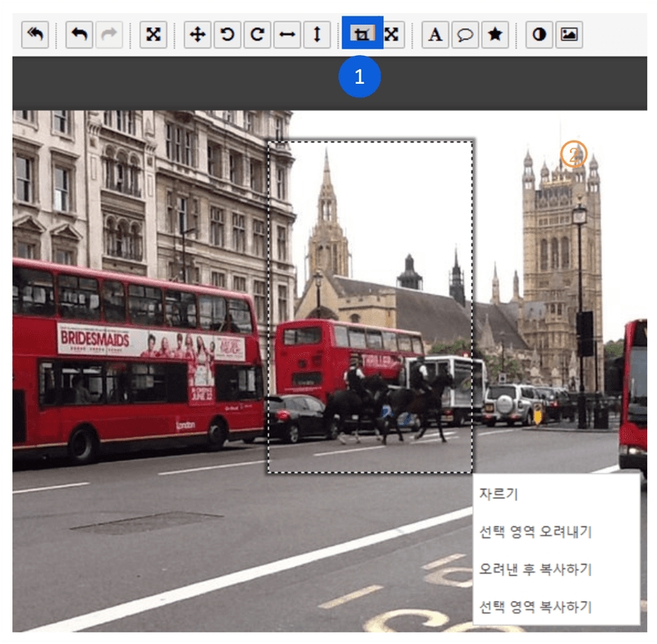Image resolution: width=657 pixels, height=644 pixels.
Task: Rotate image counterclockwise
Action: click(x=227, y=34)
